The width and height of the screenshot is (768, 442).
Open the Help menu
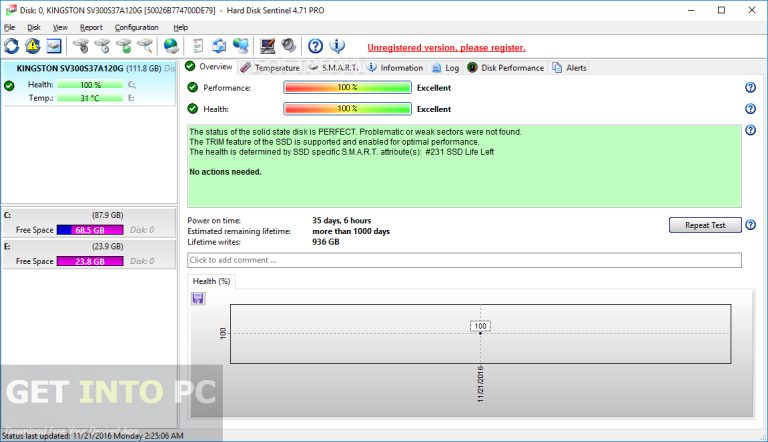coord(181,27)
